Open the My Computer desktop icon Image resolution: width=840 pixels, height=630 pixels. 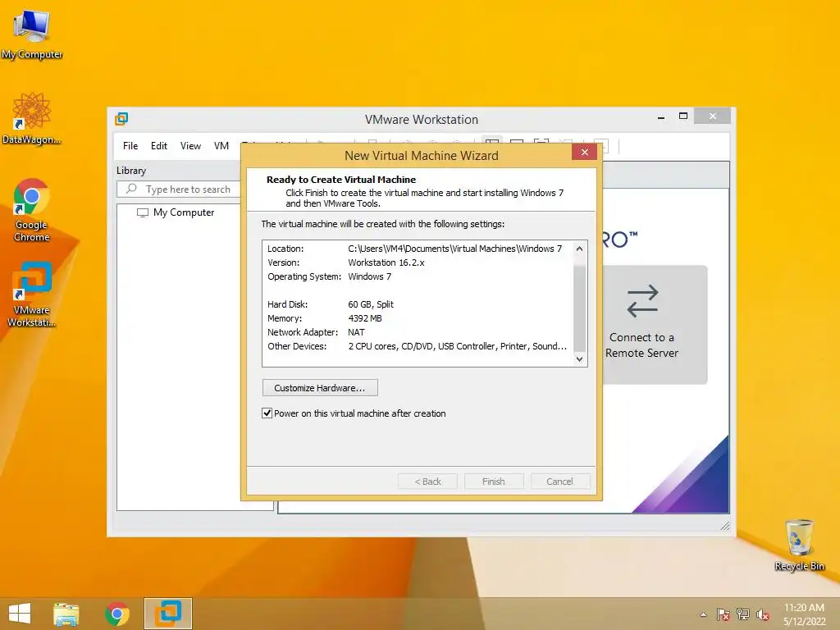32,34
